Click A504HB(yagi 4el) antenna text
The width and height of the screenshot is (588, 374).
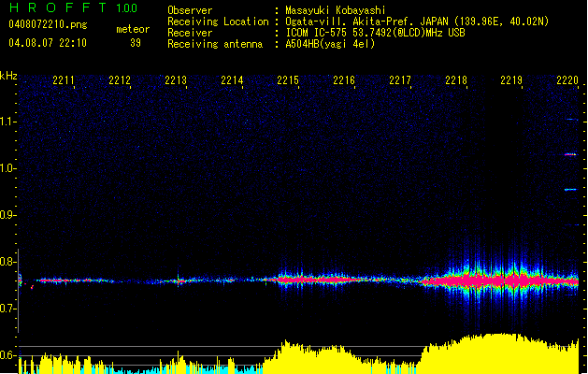point(330,44)
